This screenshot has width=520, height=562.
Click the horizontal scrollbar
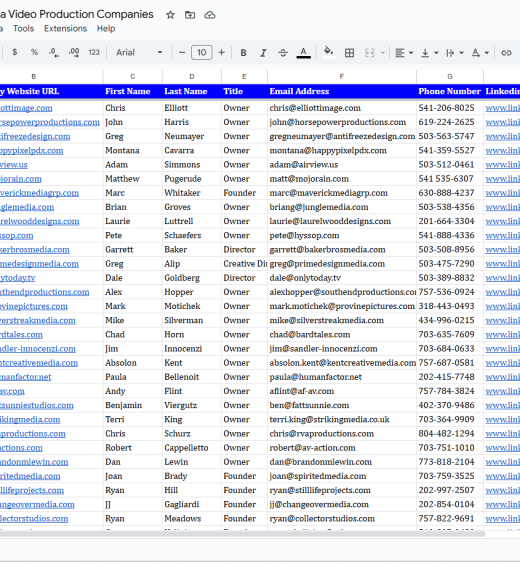[x=242, y=534]
